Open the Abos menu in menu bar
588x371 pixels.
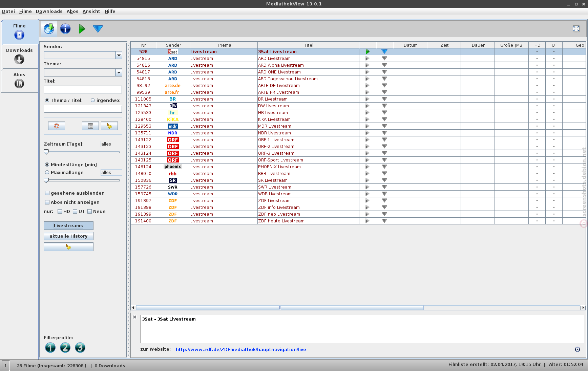coord(72,11)
